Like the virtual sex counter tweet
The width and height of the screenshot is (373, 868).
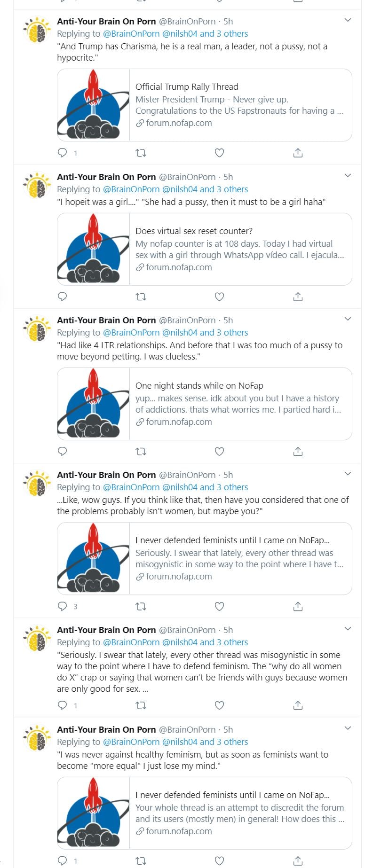219,297
